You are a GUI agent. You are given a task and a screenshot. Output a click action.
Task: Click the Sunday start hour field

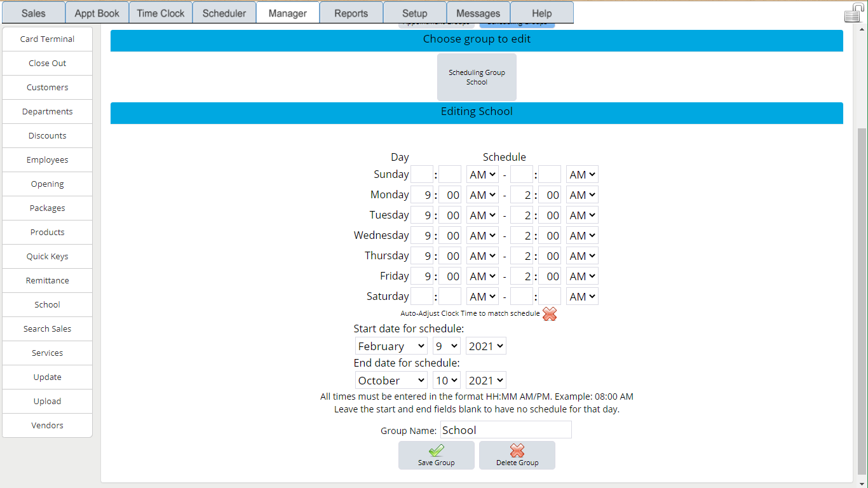(x=422, y=175)
